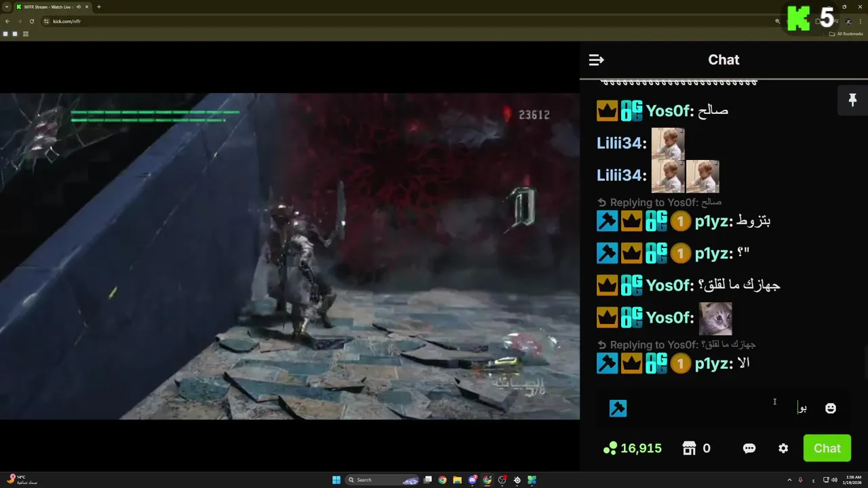The height and width of the screenshot is (488, 868).
Task: Open a new browser tab
Action: click(99, 7)
